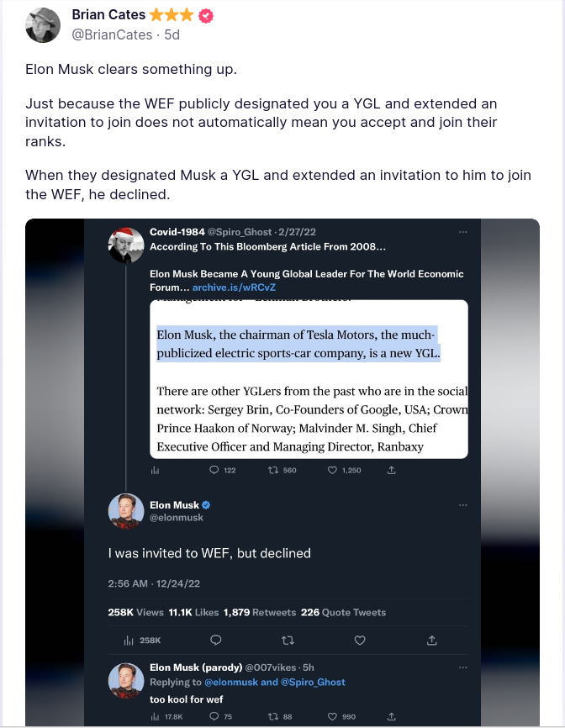Click Brian Cates profile avatar
565x728 pixels.
43,25
